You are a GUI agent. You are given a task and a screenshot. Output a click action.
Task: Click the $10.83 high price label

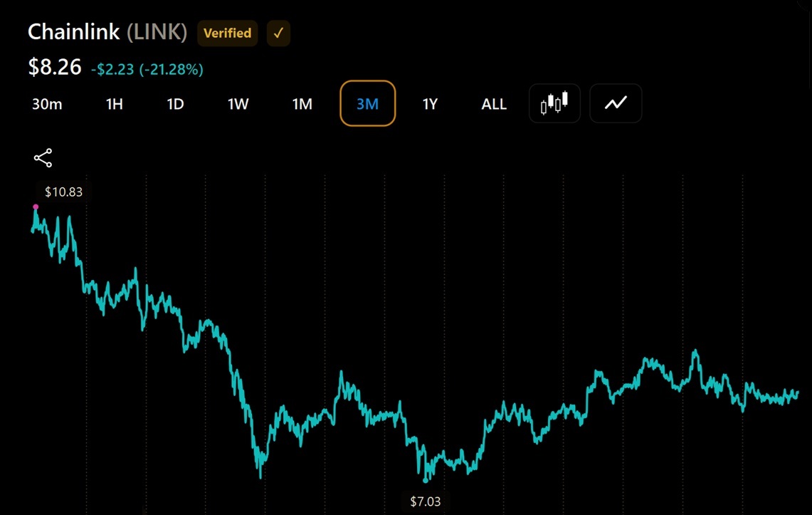tap(63, 192)
